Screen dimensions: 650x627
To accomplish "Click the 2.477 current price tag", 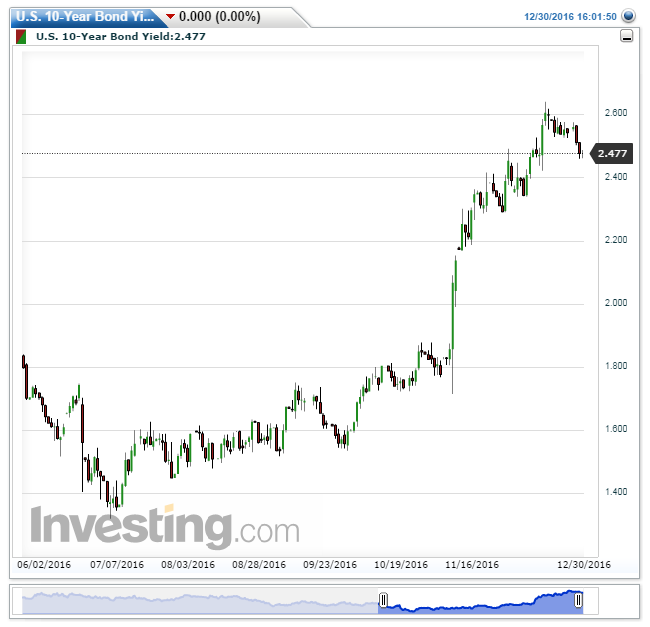I will [x=611, y=154].
